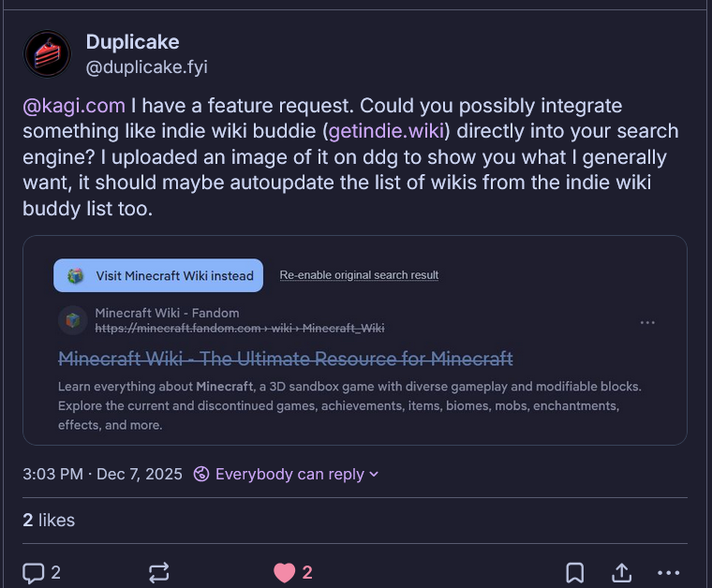Screen dimensions: 712x588
Task: Follow the getindie.wiki link in the post
Action: point(385,131)
